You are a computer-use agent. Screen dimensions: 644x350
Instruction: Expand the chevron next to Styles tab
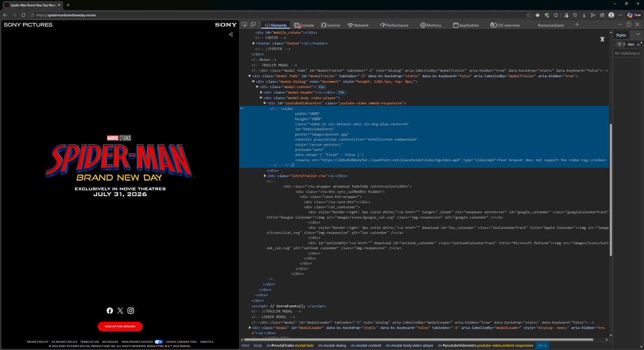(x=638, y=35)
